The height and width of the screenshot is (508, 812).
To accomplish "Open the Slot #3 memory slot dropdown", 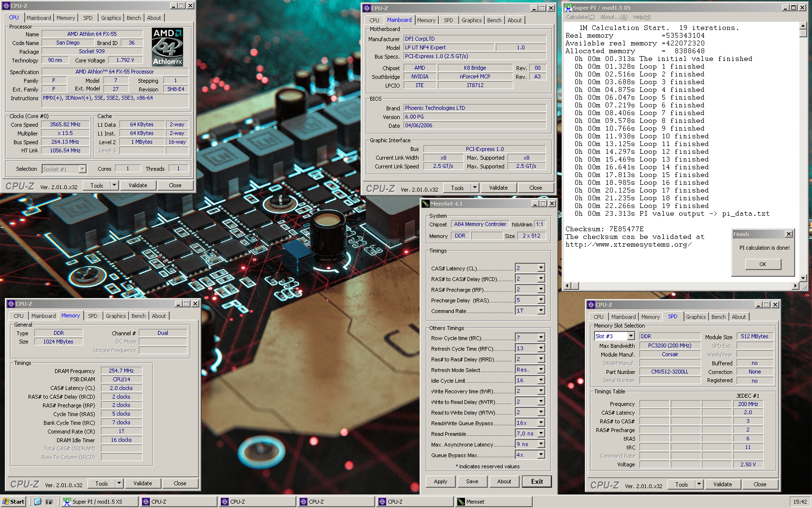I will [631, 336].
